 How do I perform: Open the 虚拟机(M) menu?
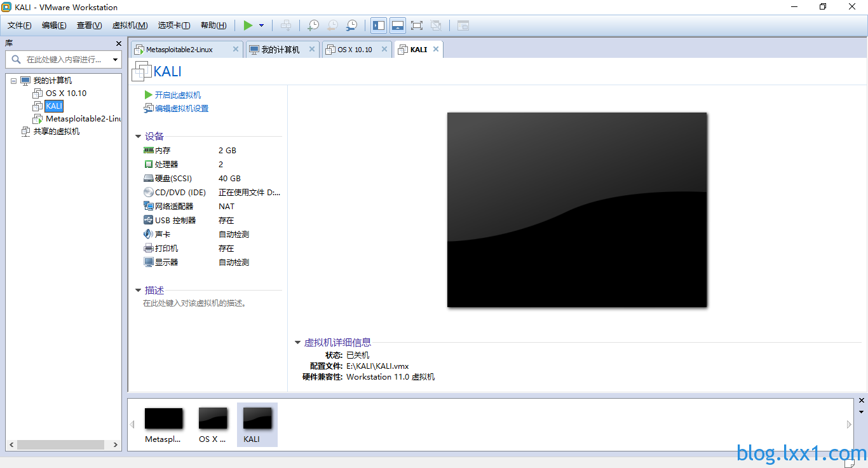click(130, 25)
